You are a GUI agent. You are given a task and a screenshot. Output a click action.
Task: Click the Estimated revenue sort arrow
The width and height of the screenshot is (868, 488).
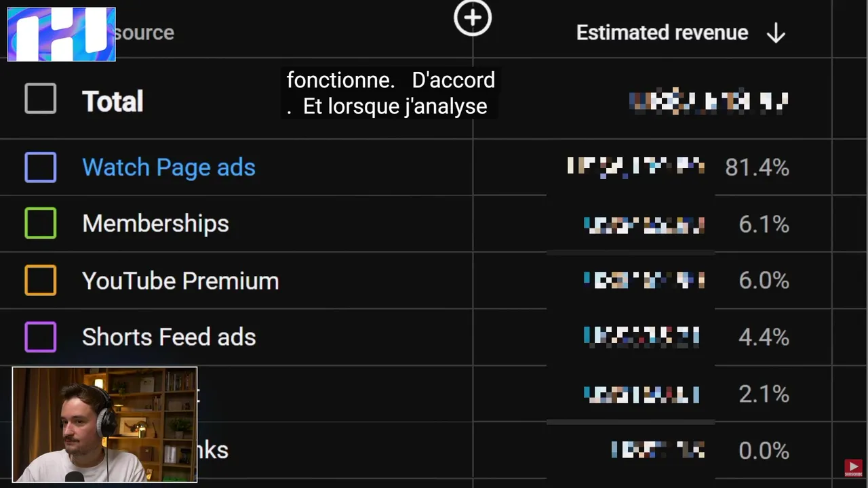pyautogui.click(x=776, y=33)
